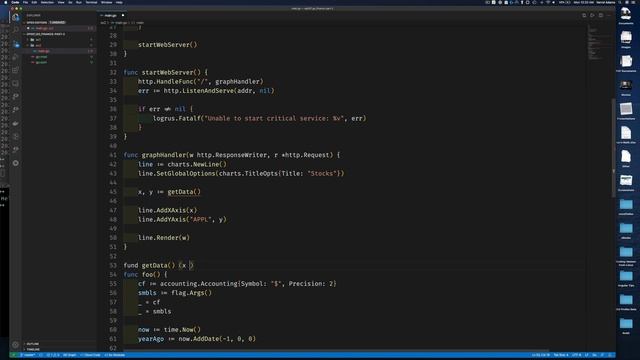640x360 pixels.
Task: Click charts.NewLine() on line 42
Action: coord(197,164)
